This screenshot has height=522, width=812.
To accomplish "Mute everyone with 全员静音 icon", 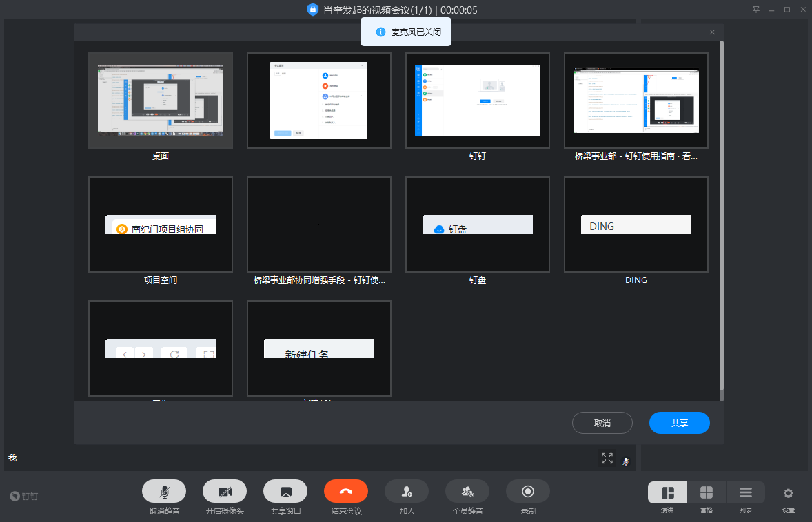I will point(467,492).
